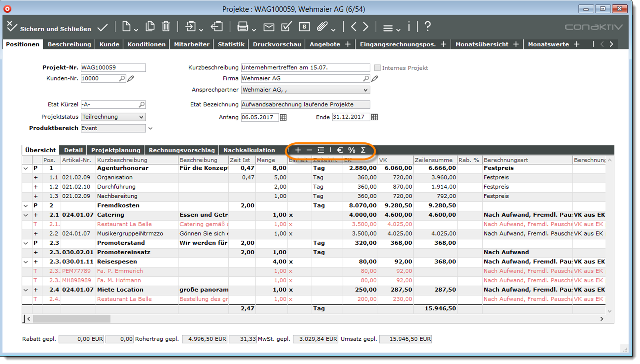Image resolution: width=640 pixels, height=364 pixels.
Task: Click the envelope email icon
Action: 269,27
